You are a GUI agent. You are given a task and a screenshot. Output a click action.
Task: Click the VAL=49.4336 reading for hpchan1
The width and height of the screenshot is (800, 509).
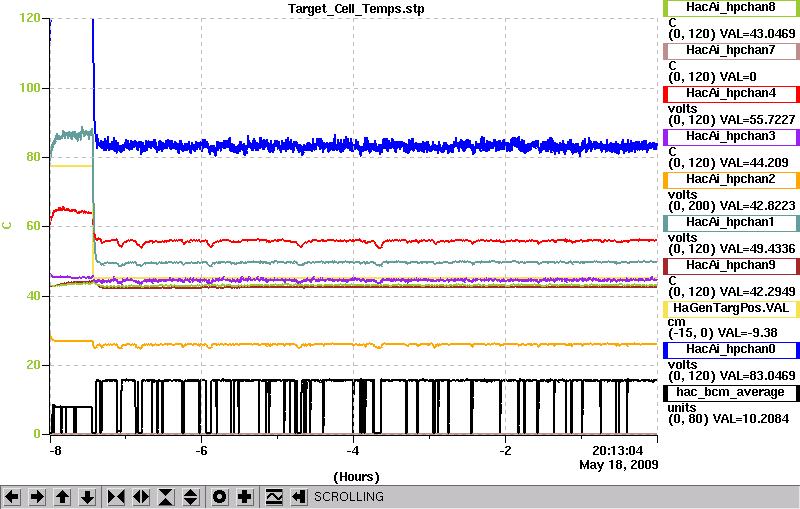point(757,249)
